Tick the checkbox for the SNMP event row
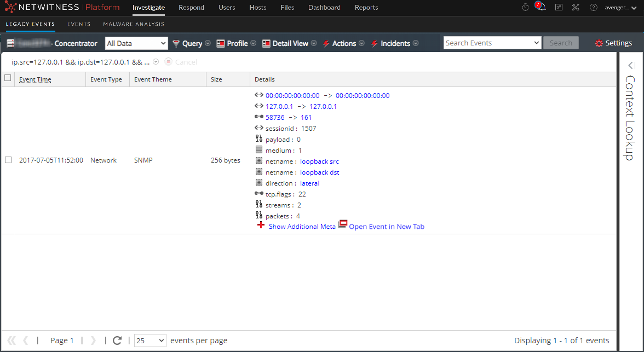This screenshot has height=352, width=644. click(8, 160)
